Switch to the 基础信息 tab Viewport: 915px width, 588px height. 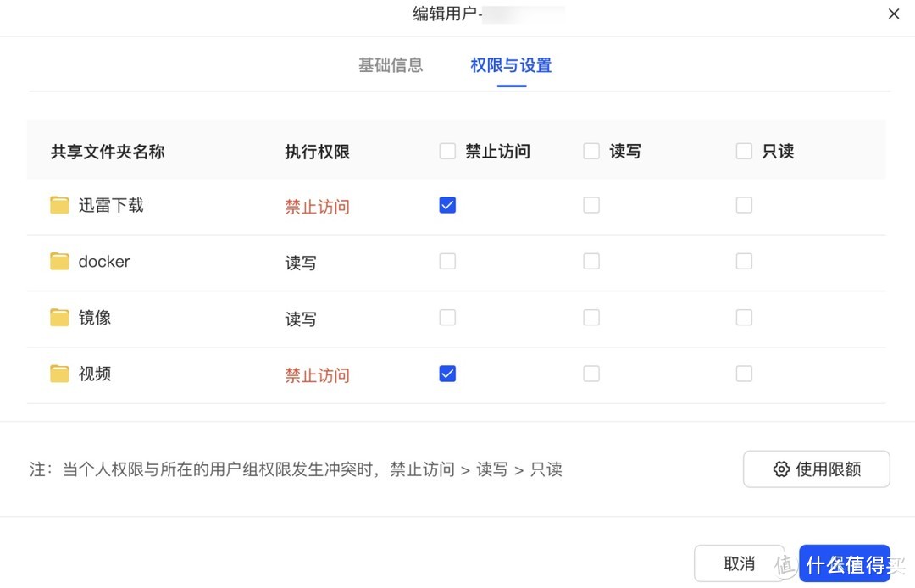pos(391,64)
